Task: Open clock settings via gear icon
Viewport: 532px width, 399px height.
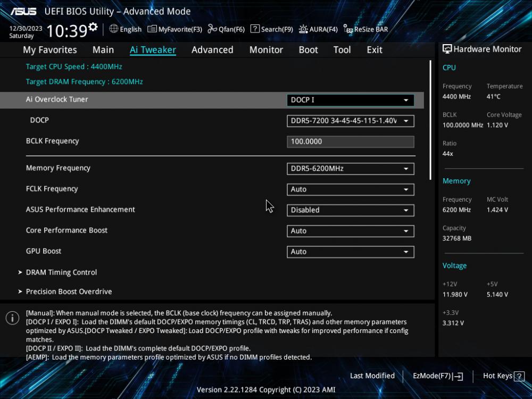Action: 93,27
